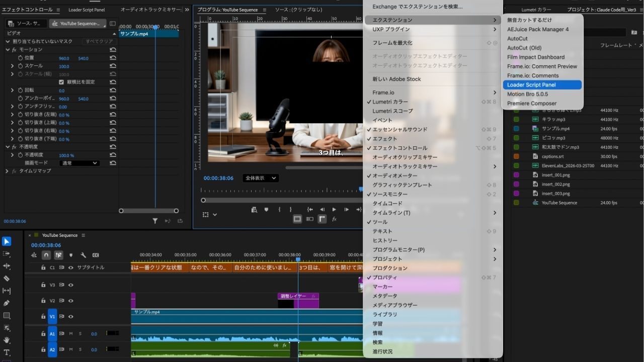The height and width of the screenshot is (362, 644).
Task: Toggle visibility of the V3 track
Action: click(x=71, y=285)
